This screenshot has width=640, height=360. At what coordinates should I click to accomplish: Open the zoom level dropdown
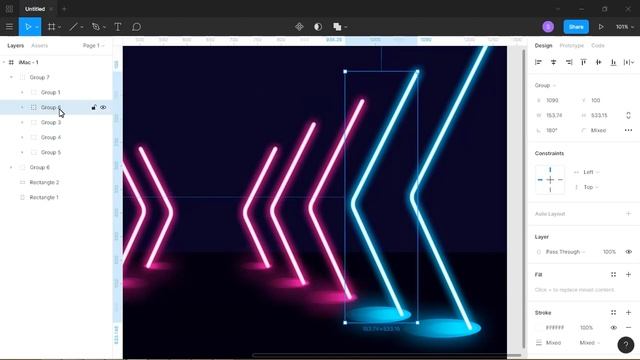pos(624,27)
